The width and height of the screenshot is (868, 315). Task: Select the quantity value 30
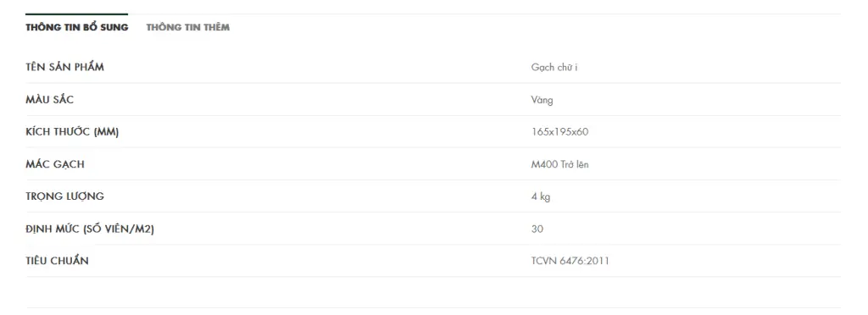click(x=537, y=229)
